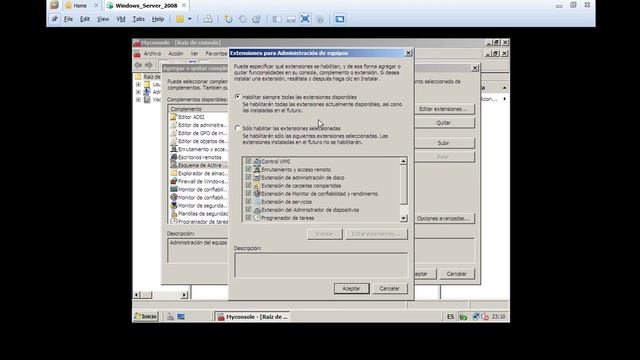Click the pin icon left of File menu
This screenshot has width=640, height=360.
click(54, 19)
